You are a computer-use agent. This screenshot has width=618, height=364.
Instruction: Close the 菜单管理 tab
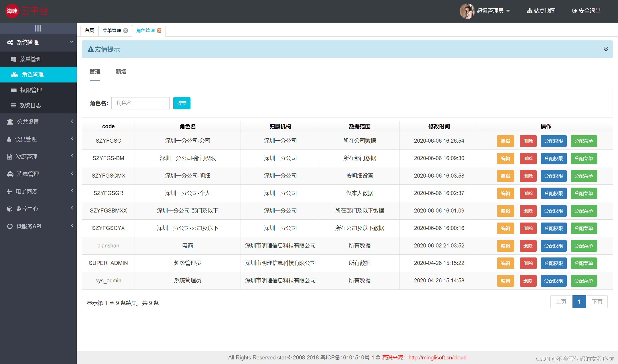click(126, 31)
